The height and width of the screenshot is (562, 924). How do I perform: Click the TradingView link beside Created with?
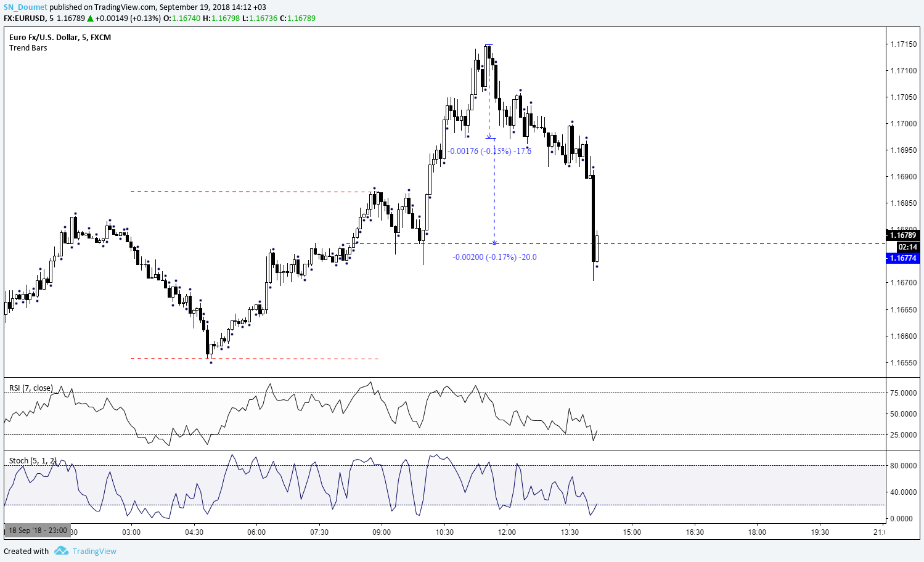point(94,551)
